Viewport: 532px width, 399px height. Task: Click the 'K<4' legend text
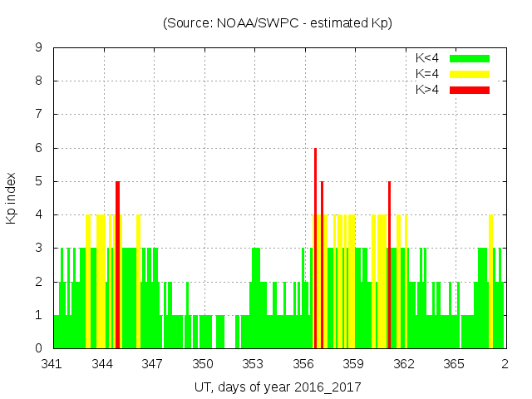point(426,58)
